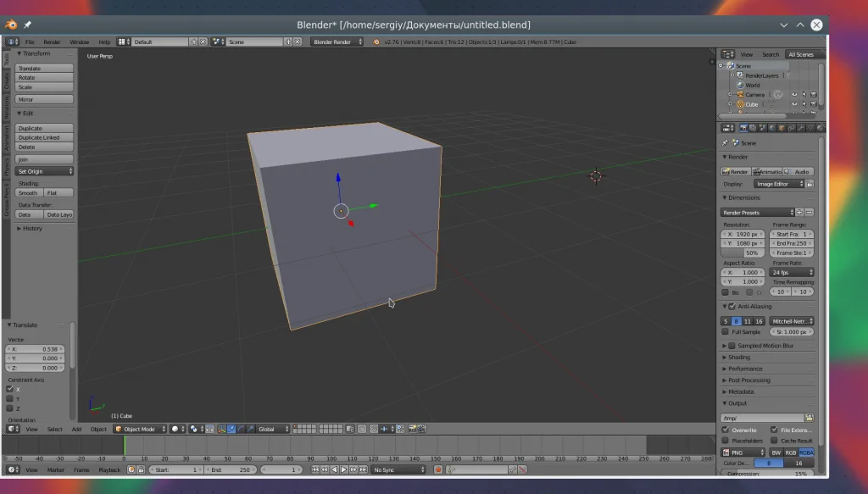Open the Render Layers properties tab icon
Image resolution: width=868 pixels, height=494 pixels.
point(753,128)
